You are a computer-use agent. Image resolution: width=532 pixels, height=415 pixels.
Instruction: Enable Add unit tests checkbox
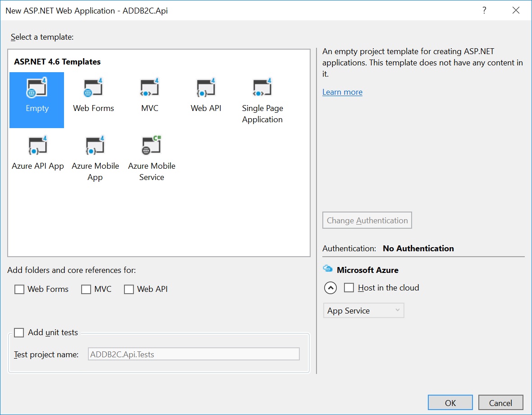pyautogui.click(x=19, y=333)
